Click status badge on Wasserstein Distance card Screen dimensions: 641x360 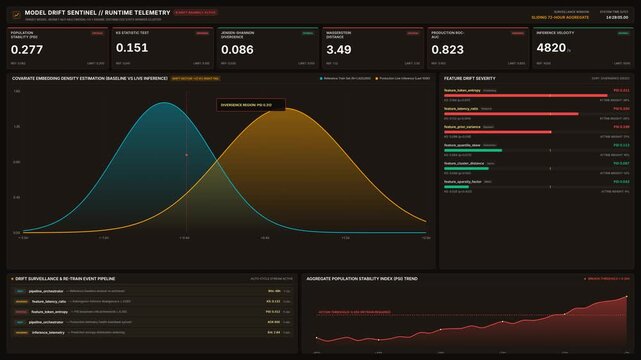coord(413,33)
